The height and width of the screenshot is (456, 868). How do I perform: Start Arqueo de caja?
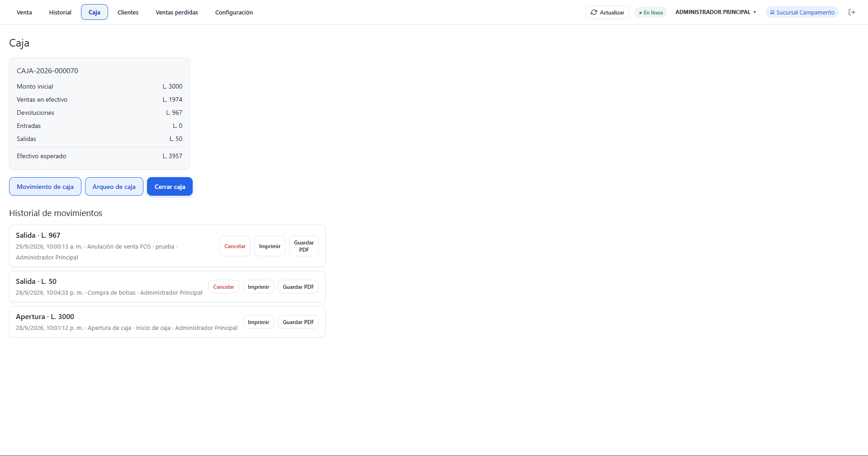(x=114, y=187)
